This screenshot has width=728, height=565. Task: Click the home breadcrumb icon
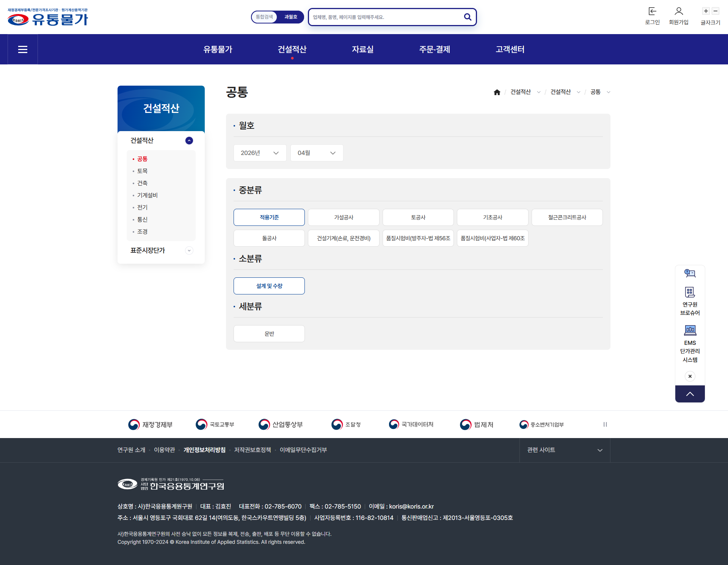[497, 92]
